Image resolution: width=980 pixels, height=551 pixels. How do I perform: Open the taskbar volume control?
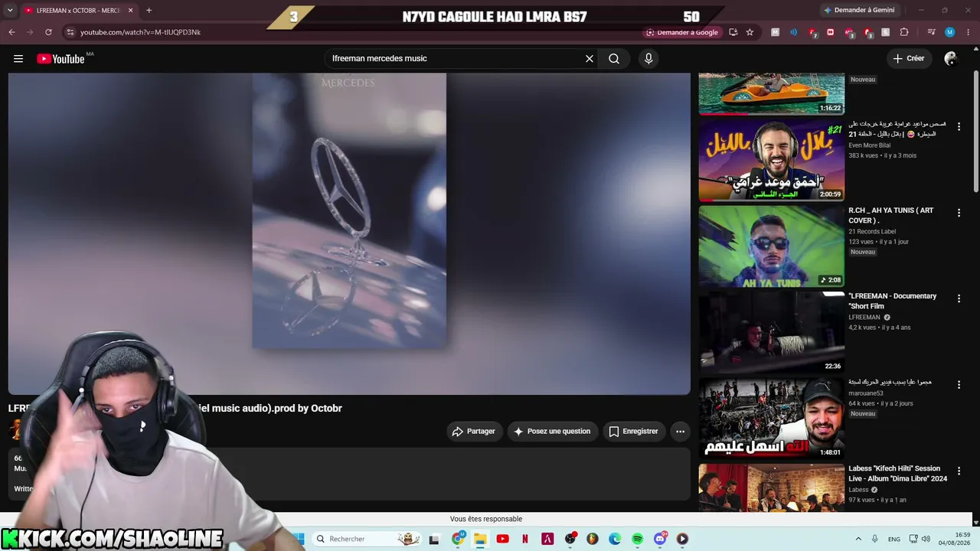click(x=926, y=539)
